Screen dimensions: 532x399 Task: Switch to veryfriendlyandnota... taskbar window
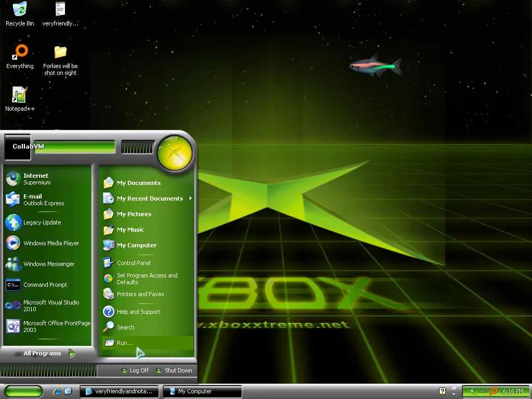[119, 391]
